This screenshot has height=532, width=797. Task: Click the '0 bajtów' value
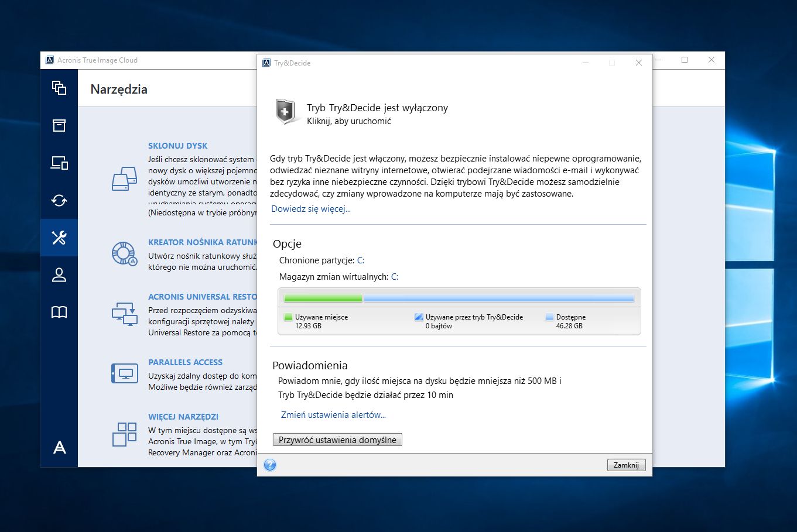[439, 326]
